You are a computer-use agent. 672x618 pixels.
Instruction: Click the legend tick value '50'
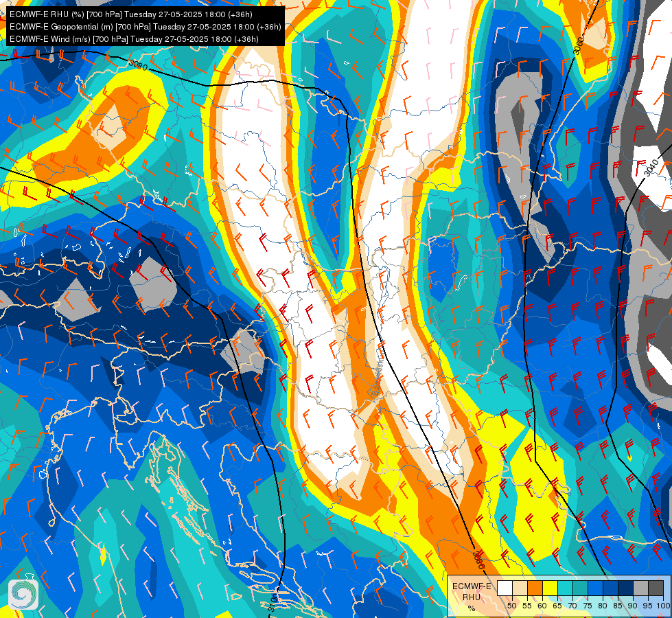point(511,606)
